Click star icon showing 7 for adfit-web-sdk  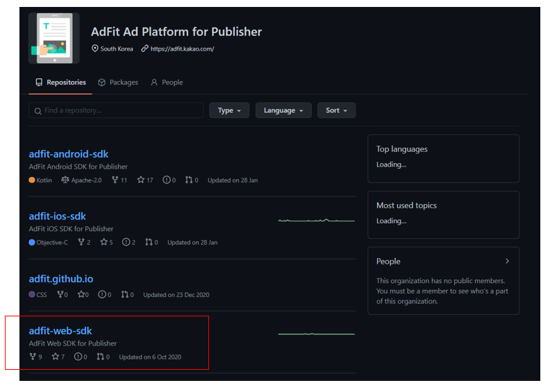(x=56, y=357)
